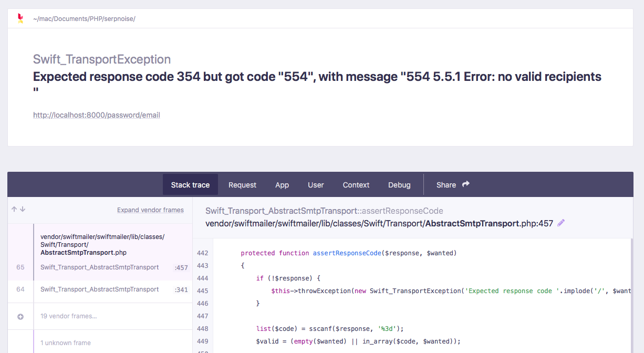Click the Ignition logo icon
This screenshot has height=353, width=644.
click(x=20, y=18)
